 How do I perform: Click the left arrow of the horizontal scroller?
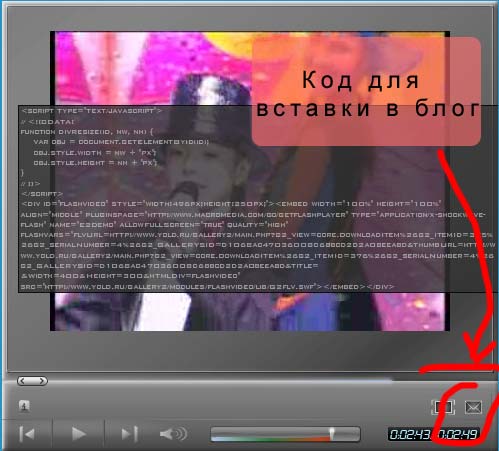point(22,381)
